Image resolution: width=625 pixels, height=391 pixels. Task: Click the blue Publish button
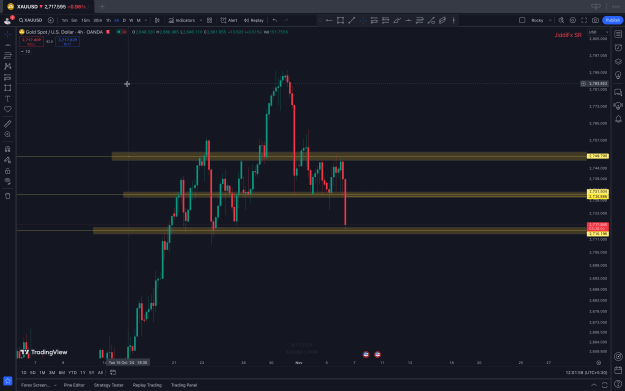613,20
